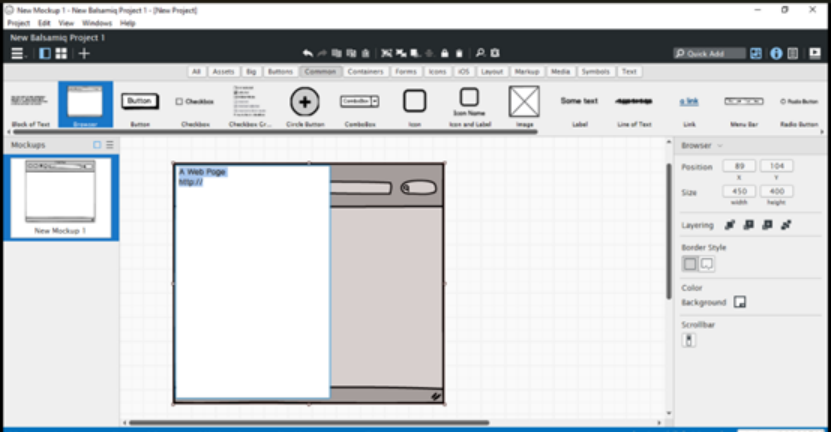Viewport: 831px width, 432px height.
Task: Toggle the project info panel icon
Action: pos(793,54)
